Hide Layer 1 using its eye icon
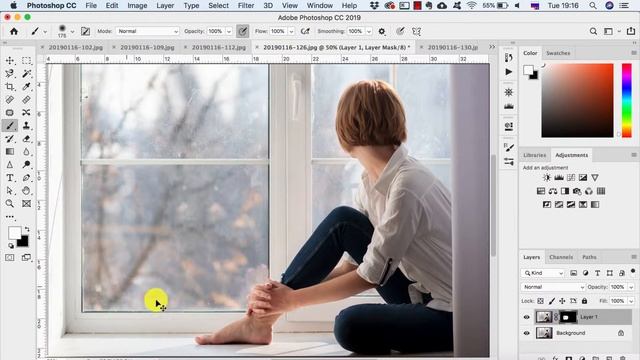Image resolution: width=640 pixels, height=360 pixels. pyautogui.click(x=527, y=317)
